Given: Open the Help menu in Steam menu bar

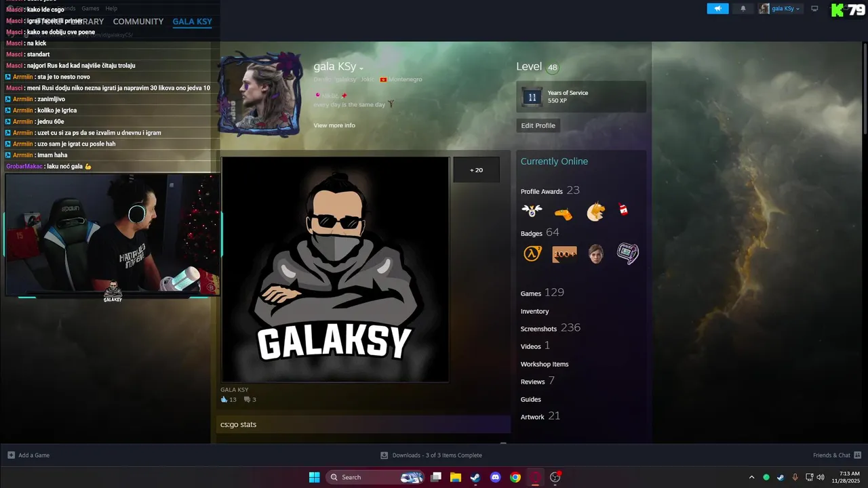Looking at the screenshot, I should pyautogui.click(x=111, y=9).
